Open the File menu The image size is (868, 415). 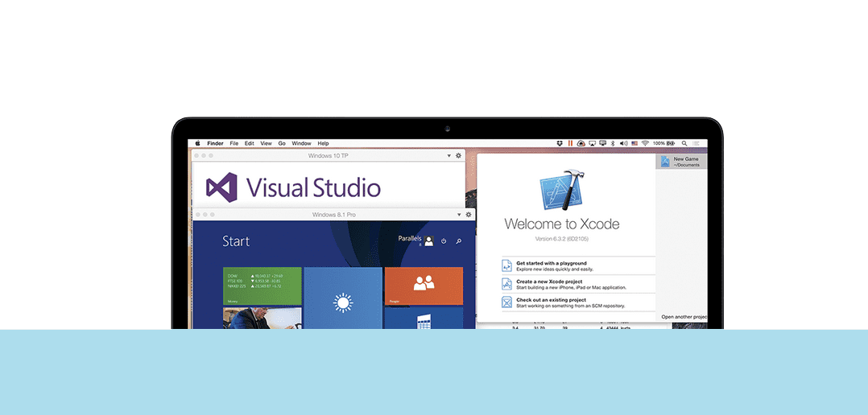[x=234, y=143]
